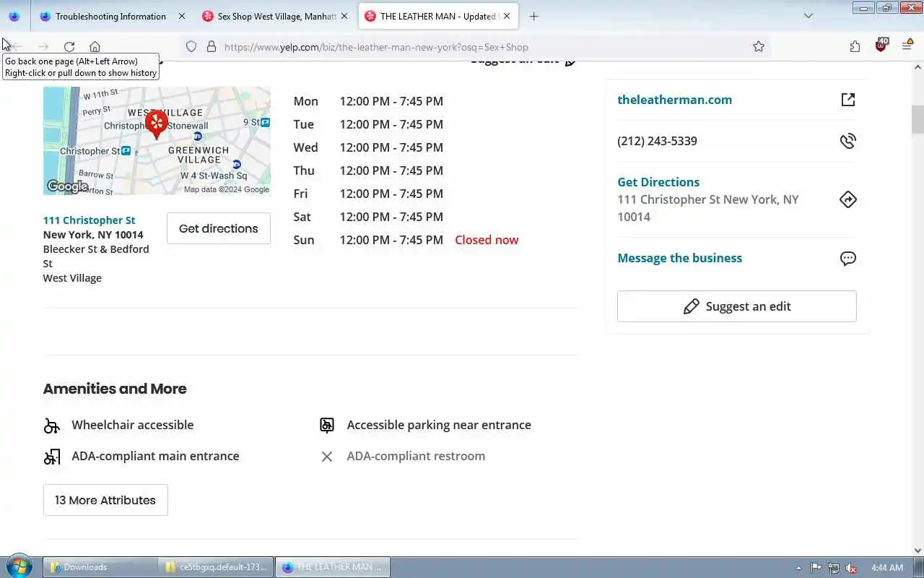Click the vertical page scrollbar
Viewport: 924px width, 578px height.
(918, 119)
